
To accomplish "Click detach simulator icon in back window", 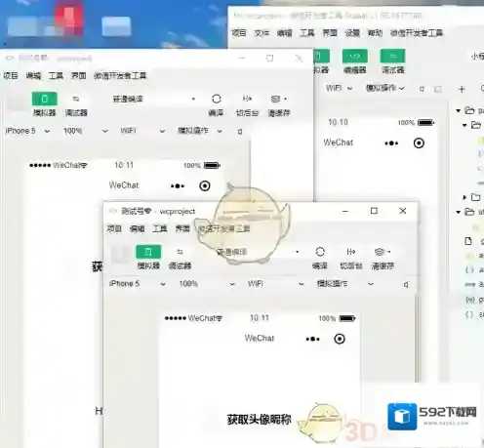I will 438,89.
